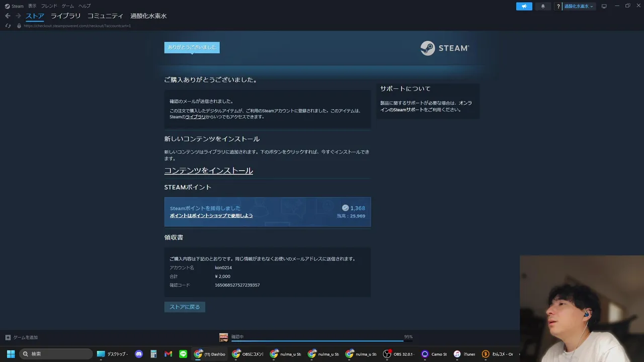Open the 表示 menu
The image size is (644, 362).
(x=32, y=6)
